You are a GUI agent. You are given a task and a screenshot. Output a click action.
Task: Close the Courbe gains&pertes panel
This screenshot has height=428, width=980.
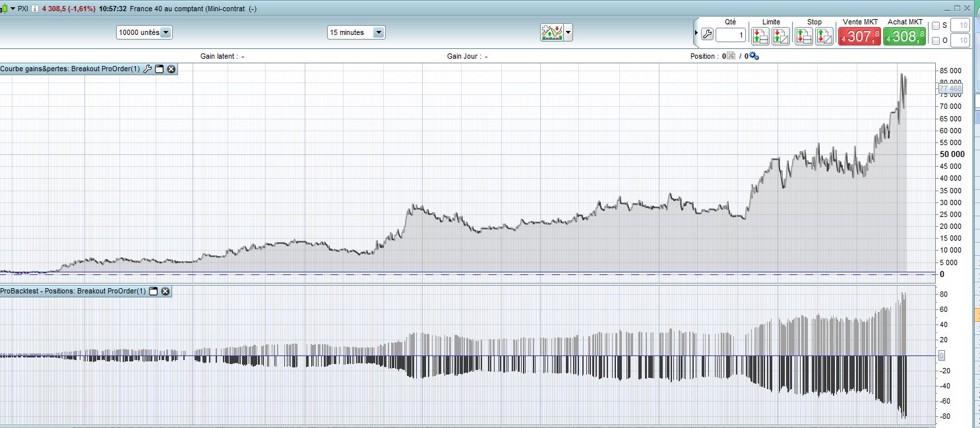coord(171,69)
